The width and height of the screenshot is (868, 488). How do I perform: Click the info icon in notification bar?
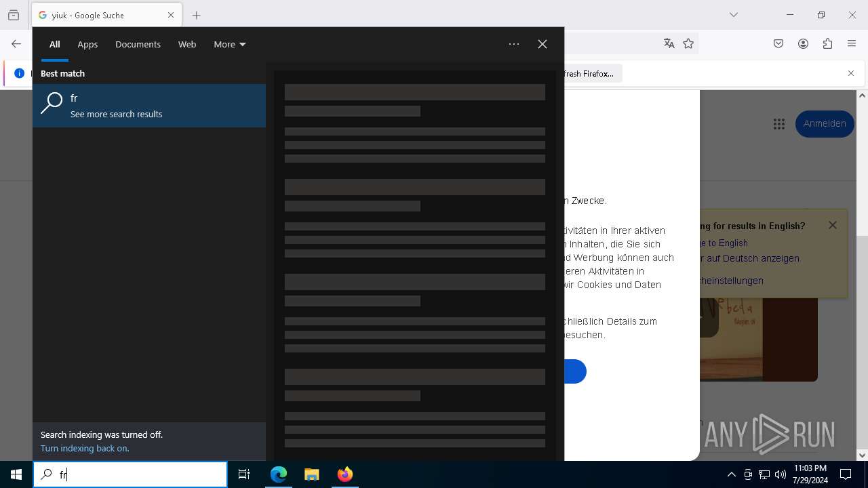[19, 73]
